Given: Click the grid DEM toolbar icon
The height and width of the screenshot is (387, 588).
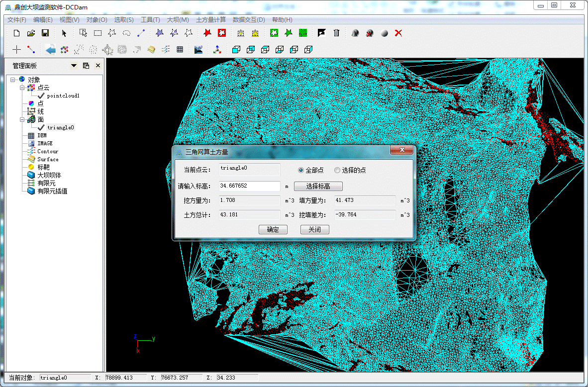Looking at the screenshot, I should pyautogui.click(x=180, y=50).
